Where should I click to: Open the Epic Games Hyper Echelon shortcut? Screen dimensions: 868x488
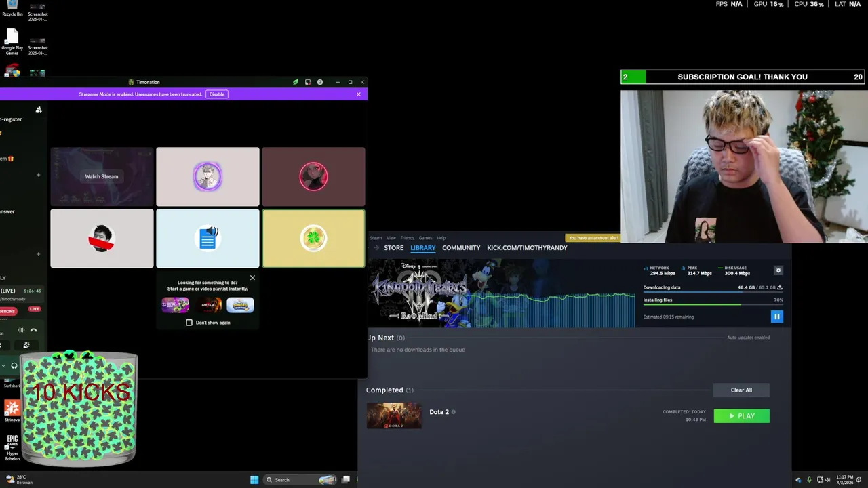(12, 448)
